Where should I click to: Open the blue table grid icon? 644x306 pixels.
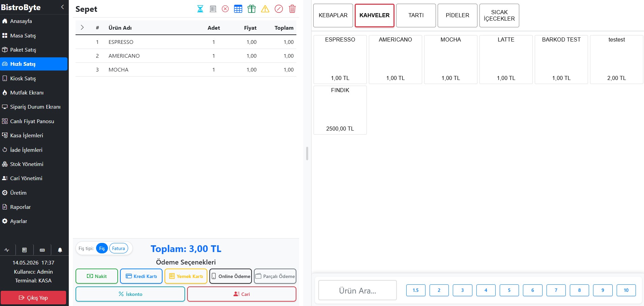coord(238,9)
